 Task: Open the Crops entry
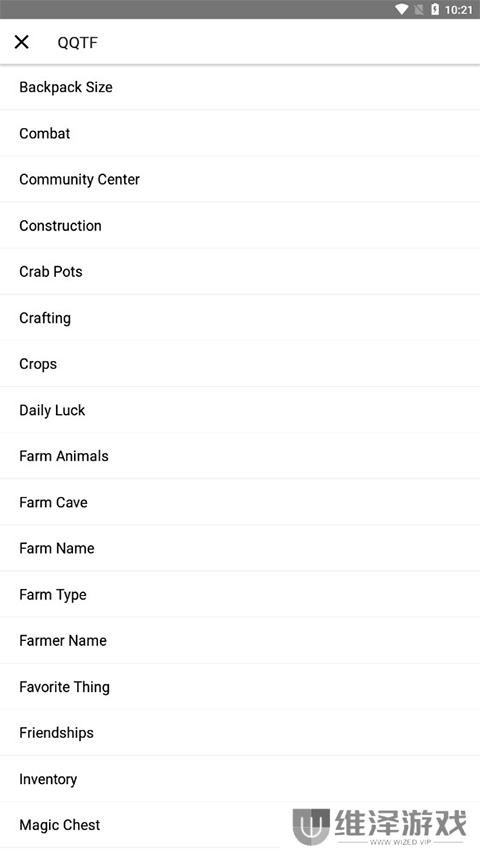pos(240,364)
